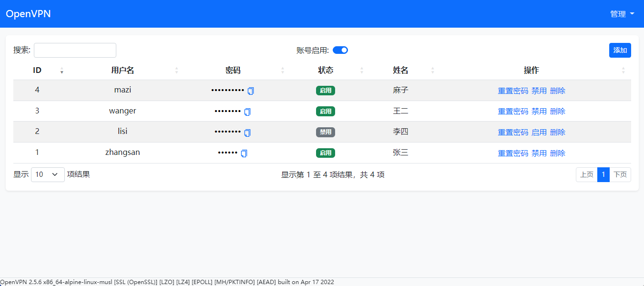644x286 pixels.
Task: Click the name cell 张三
Action: [x=400, y=153]
